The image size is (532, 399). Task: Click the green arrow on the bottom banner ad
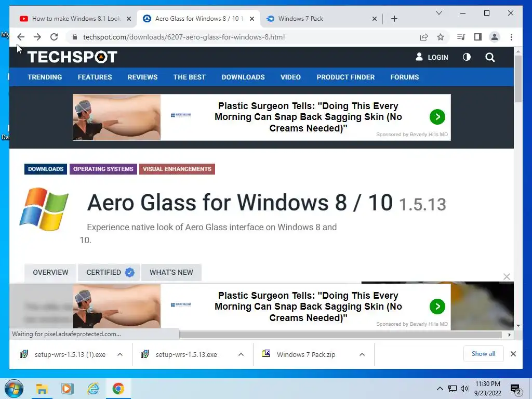(437, 307)
